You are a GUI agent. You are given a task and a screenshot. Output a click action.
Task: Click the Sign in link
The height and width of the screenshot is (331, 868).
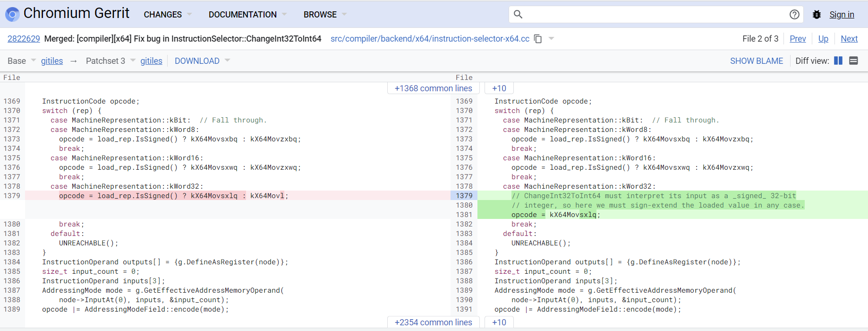(x=842, y=15)
